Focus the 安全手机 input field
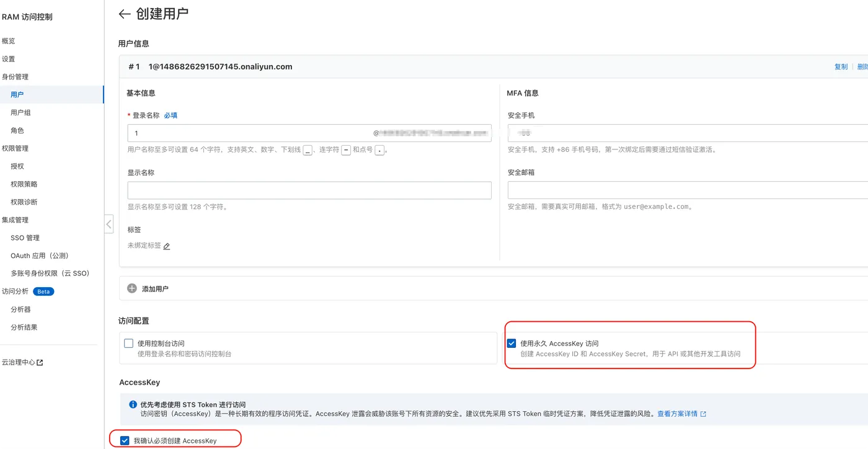The width and height of the screenshot is (868, 449). click(x=688, y=133)
